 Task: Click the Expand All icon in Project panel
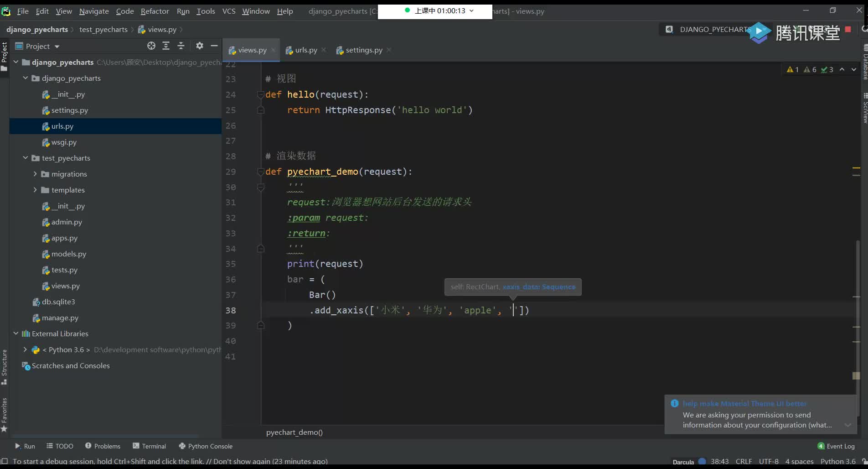coord(166,46)
